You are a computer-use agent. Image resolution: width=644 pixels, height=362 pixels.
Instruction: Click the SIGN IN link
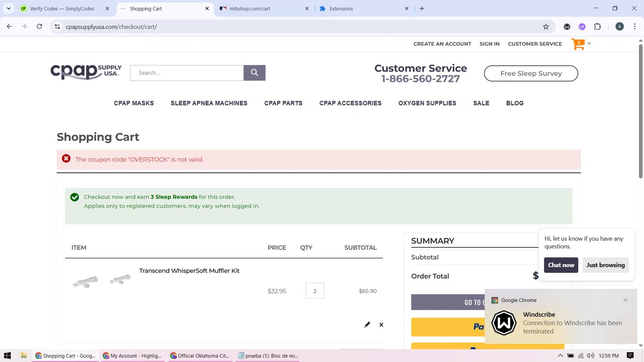(489, 44)
